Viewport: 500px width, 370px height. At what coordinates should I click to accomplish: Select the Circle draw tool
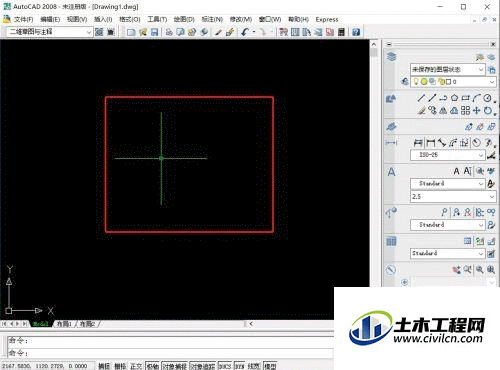coord(487,98)
